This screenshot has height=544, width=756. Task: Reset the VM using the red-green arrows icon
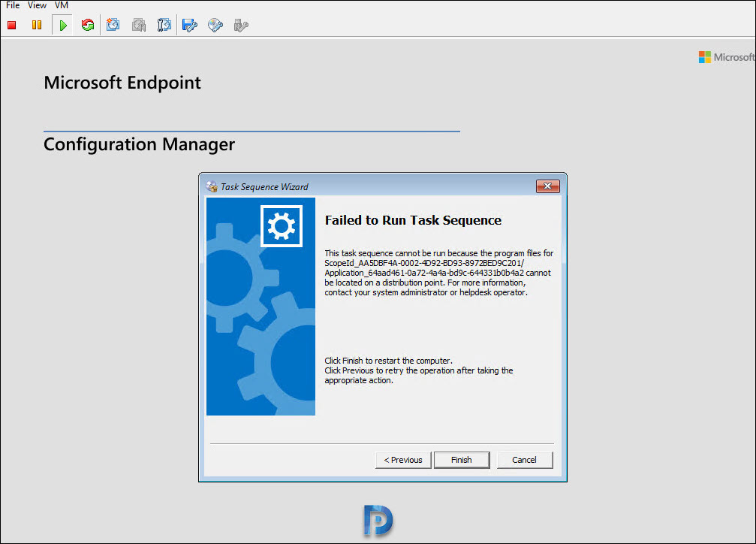coord(88,25)
